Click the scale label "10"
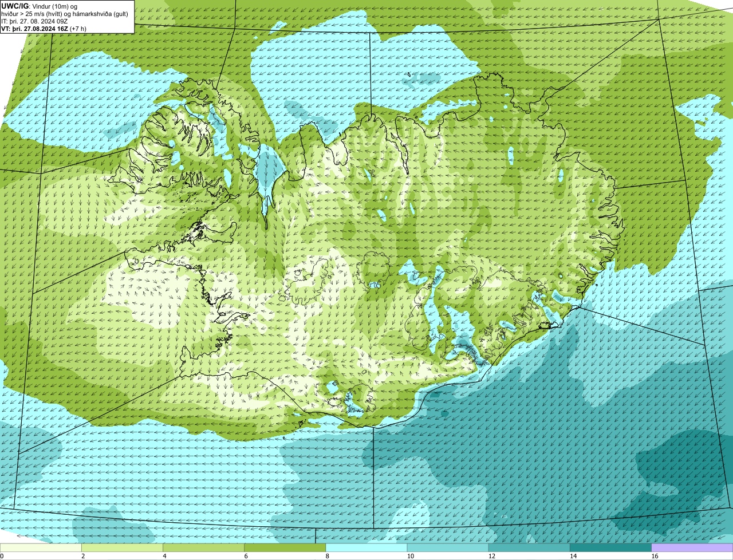 click(x=410, y=556)
